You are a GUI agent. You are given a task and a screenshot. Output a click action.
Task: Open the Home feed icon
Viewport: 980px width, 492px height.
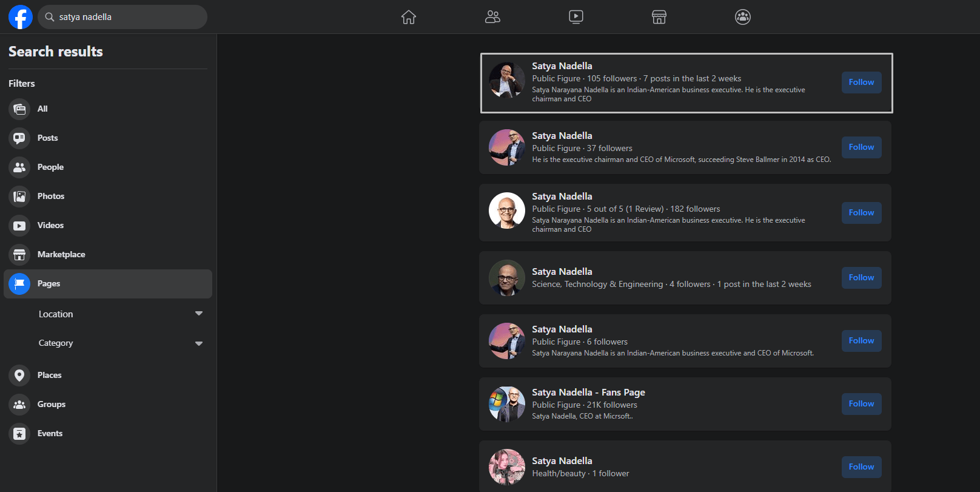409,17
